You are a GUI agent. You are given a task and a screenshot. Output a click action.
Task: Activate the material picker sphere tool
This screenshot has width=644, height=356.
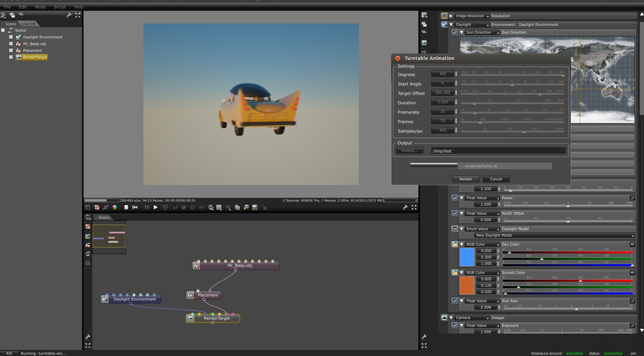coord(192,208)
